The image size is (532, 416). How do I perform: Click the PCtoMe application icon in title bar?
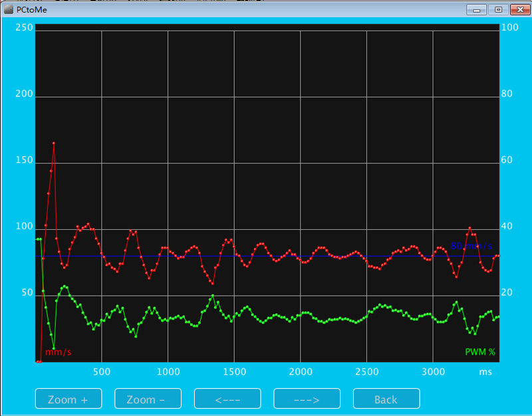(x=9, y=9)
